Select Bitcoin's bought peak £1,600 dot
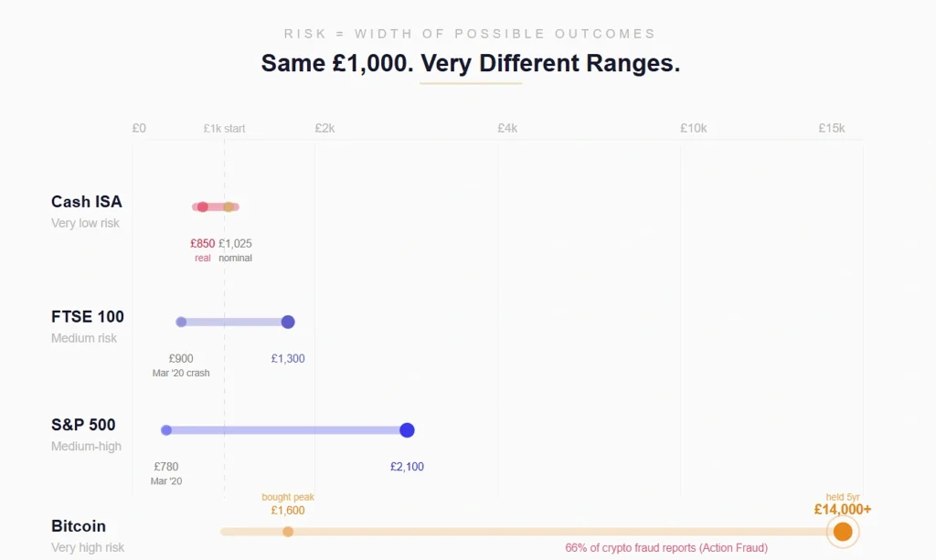936x560 pixels. (x=288, y=532)
